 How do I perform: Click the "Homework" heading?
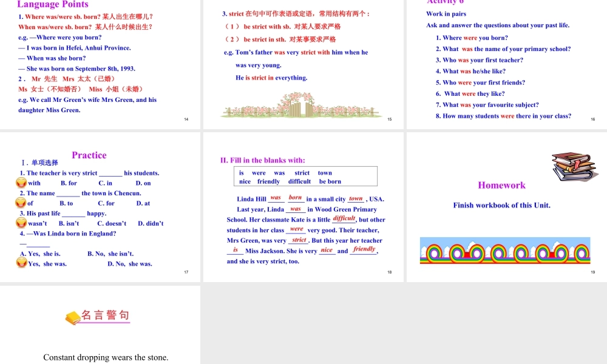pos(501,185)
